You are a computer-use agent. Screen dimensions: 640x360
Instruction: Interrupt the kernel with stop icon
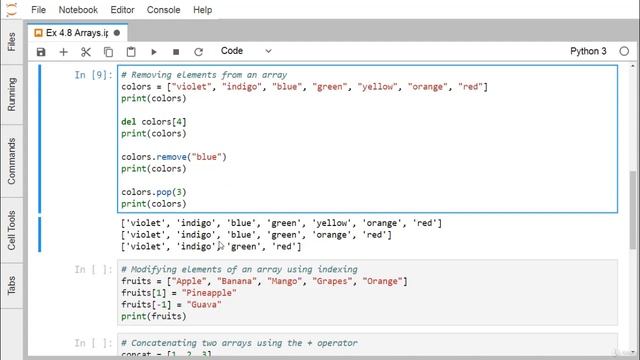point(176,52)
